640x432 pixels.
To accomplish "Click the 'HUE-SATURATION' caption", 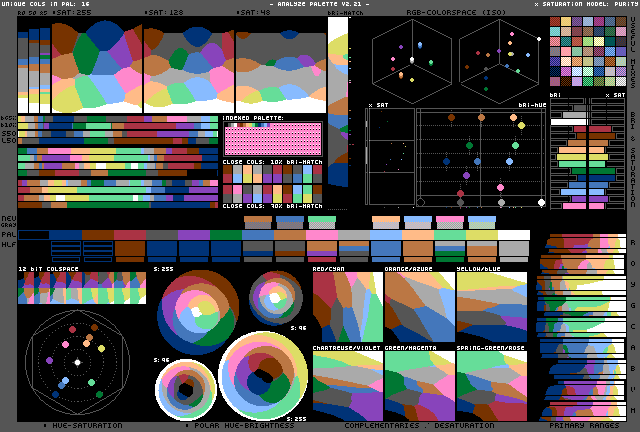I will (x=87, y=425).
